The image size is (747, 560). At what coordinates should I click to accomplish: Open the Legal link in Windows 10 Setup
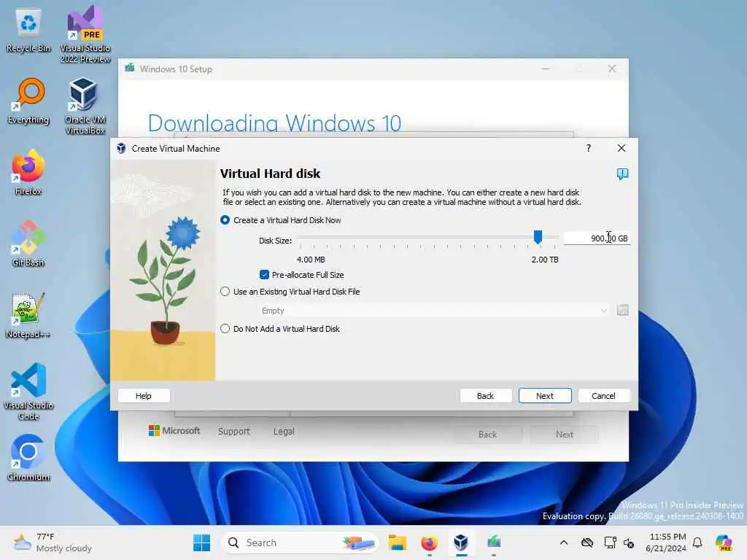(x=284, y=431)
